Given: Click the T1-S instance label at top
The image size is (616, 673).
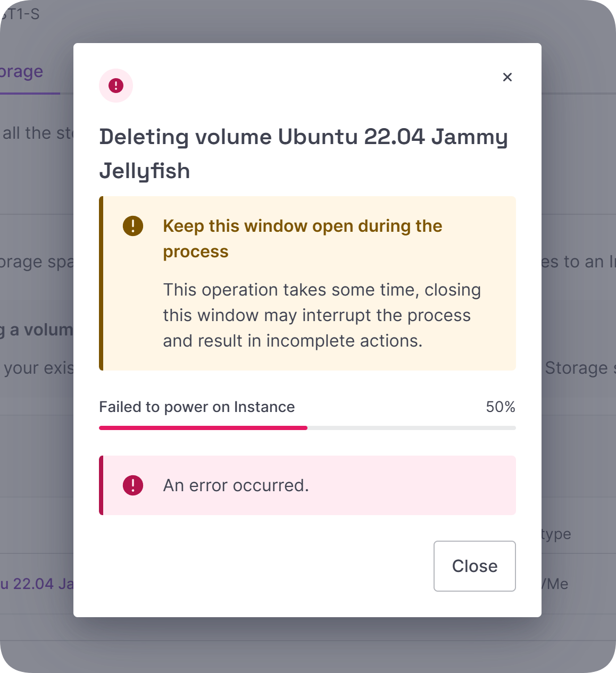Looking at the screenshot, I should (x=20, y=14).
